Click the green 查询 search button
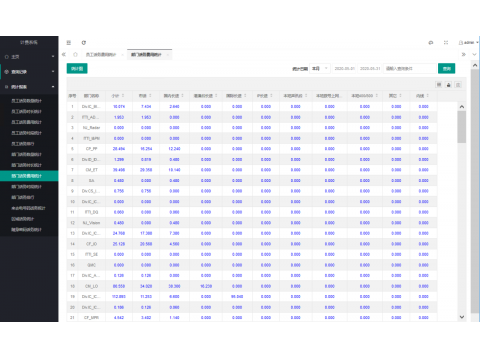The height and width of the screenshot is (360, 480). click(447, 68)
